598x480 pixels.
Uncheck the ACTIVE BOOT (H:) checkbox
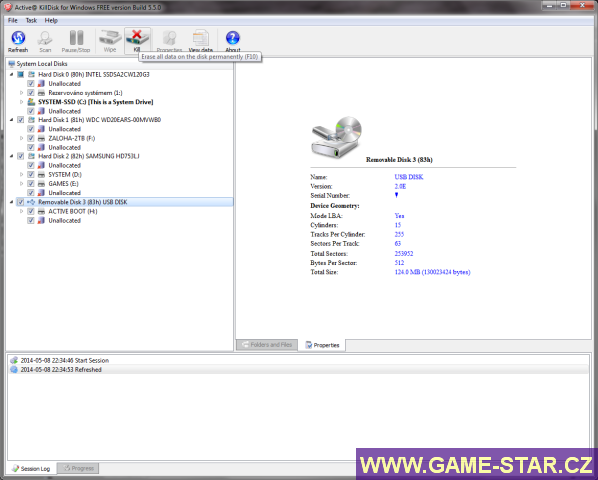point(31,211)
